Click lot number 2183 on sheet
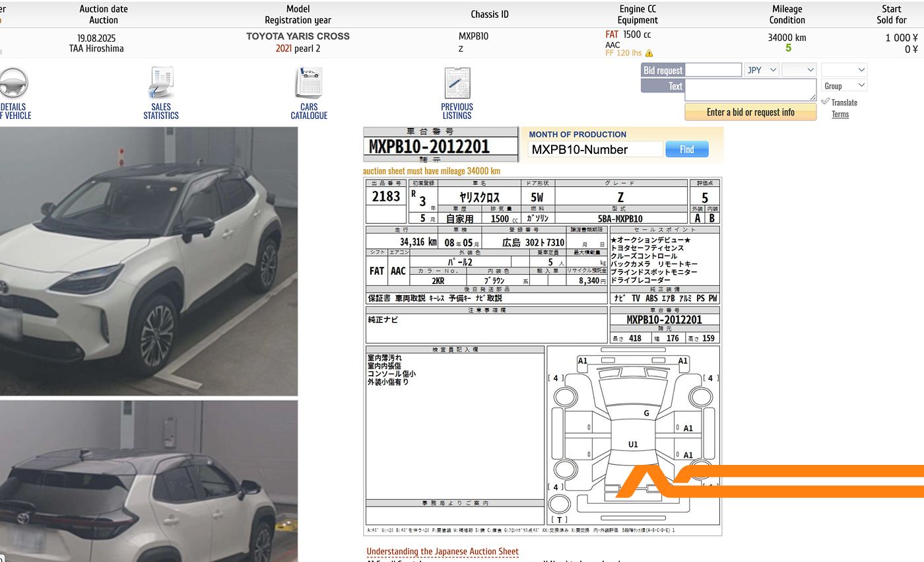Screen dimensions: 924x562 386,197
